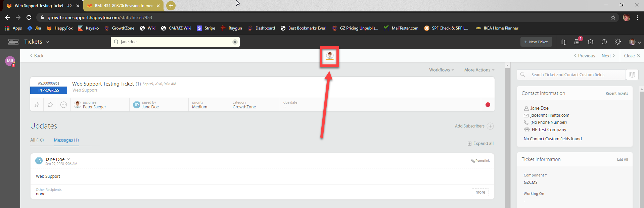
Task: Click the red priority color dot
Action: 488,105
